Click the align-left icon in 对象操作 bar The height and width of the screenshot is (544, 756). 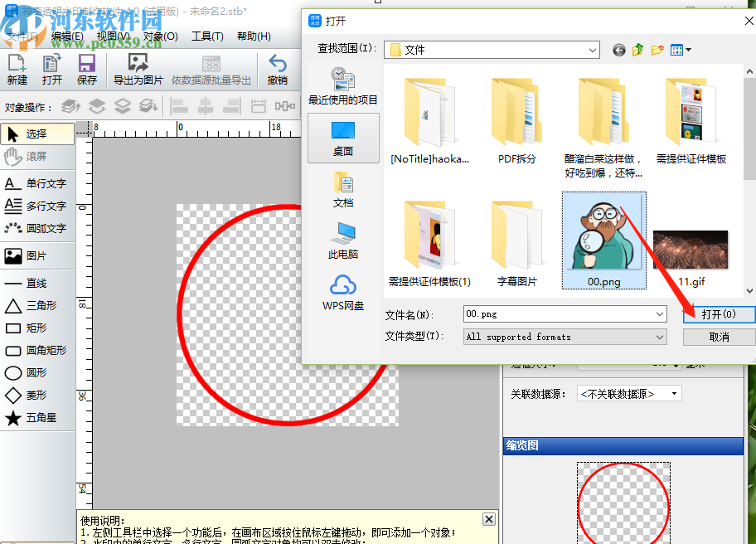tap(179, 106)
